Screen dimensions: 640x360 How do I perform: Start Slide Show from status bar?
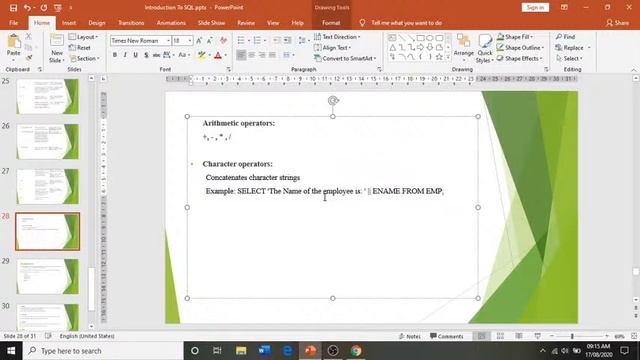coord(538,336)
